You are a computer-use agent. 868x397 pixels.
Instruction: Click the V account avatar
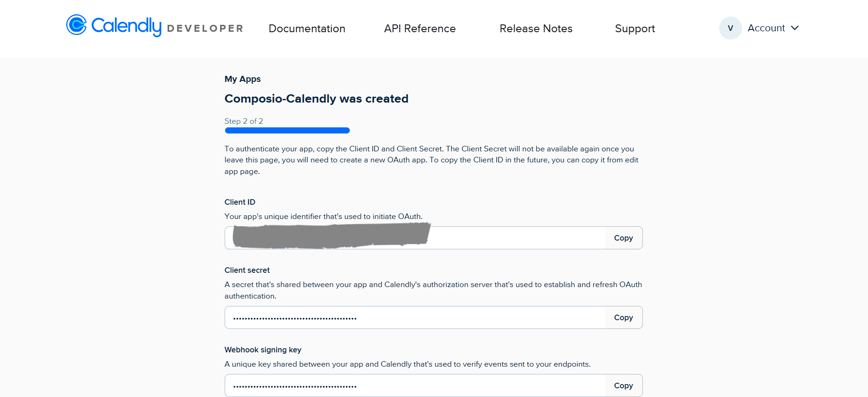click(x=730, y=28)
